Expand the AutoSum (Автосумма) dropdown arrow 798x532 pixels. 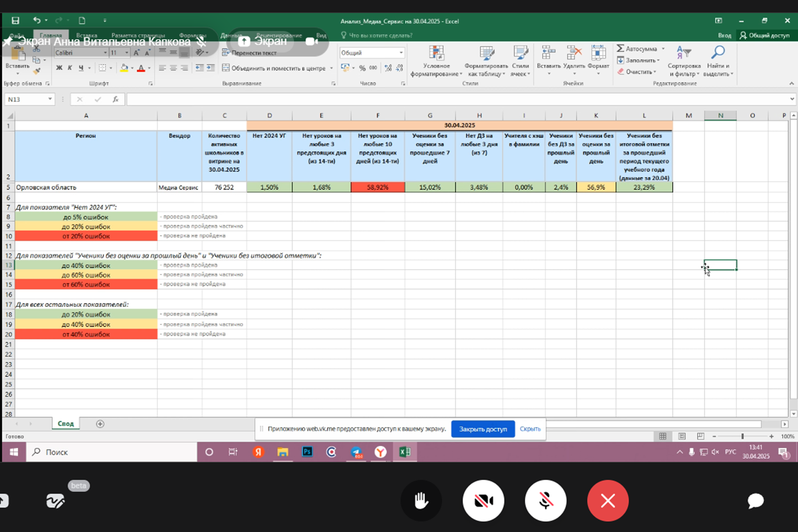[x=663, y=49]
